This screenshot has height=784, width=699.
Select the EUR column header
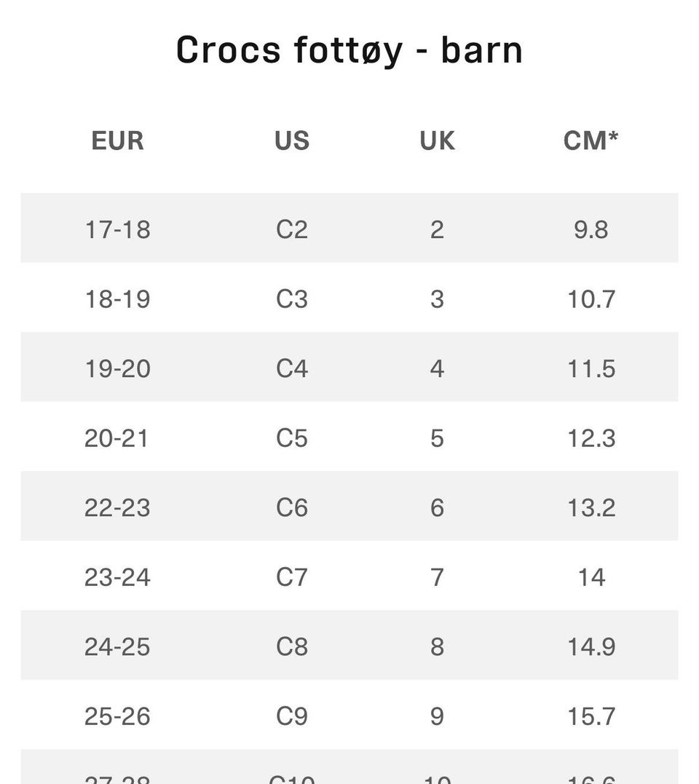pos(118,140)
